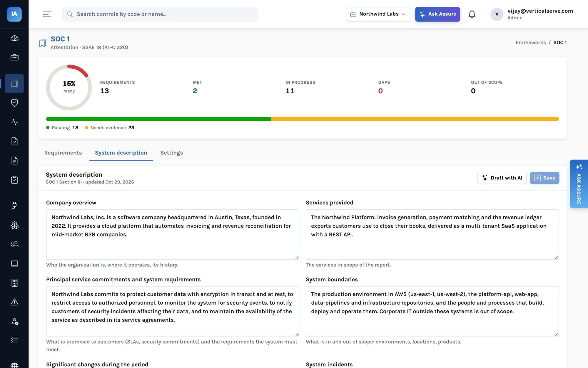Open the people group icon in sidebar
Viewport: 588px width, 368px height.
pos(14,244)
